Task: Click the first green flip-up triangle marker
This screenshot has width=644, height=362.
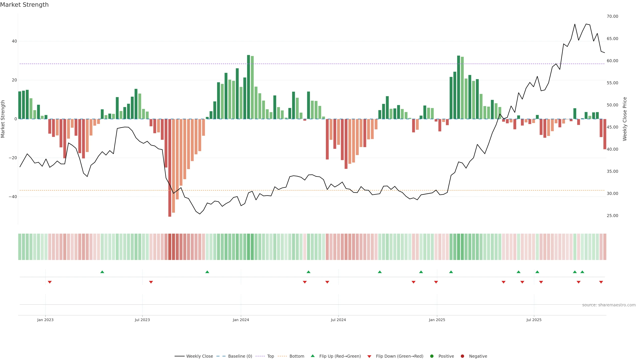Action: click(x=102, y=272)
